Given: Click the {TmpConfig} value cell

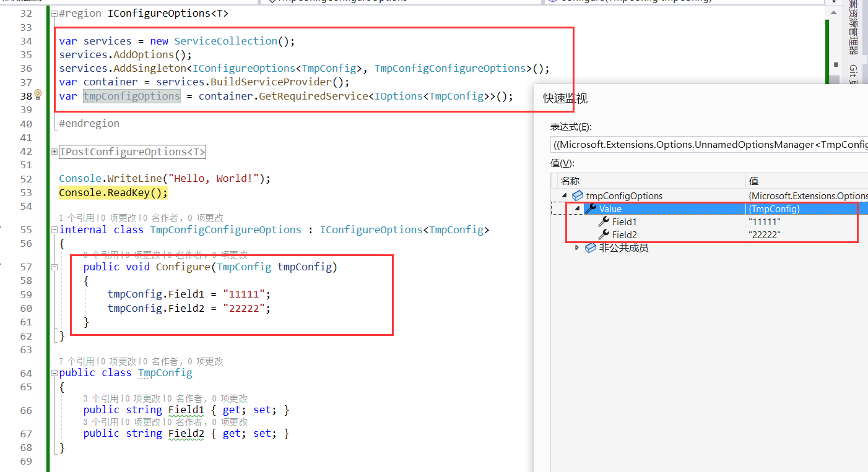Looking at the screenshot, I should pyautogui.click(x=774, y=209).
